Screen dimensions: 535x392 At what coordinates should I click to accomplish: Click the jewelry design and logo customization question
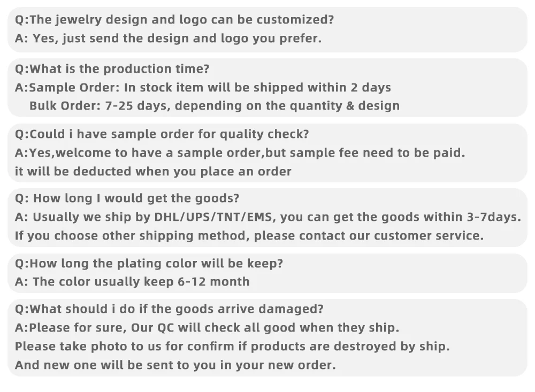(x=174, y=20)
